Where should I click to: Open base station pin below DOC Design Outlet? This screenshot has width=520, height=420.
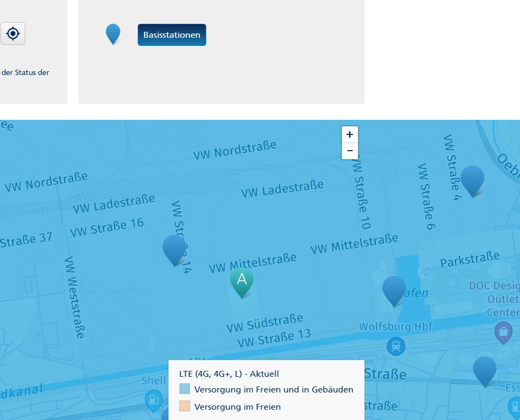pyautogui.click(x=484, y=372)
